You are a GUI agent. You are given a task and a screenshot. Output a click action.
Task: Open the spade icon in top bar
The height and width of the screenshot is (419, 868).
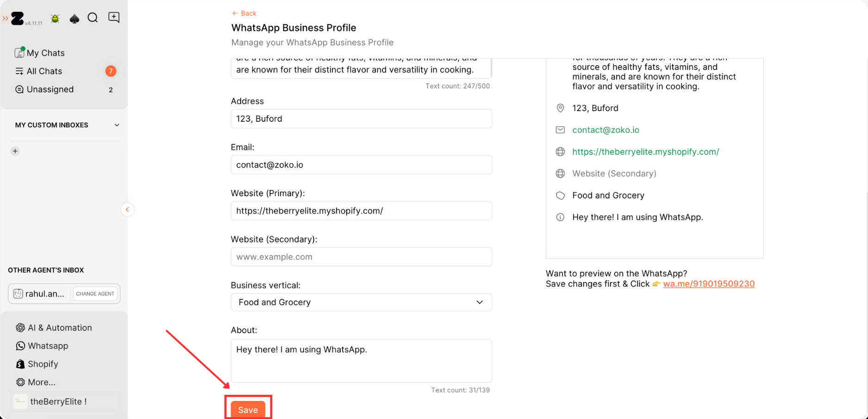point(75,19)
